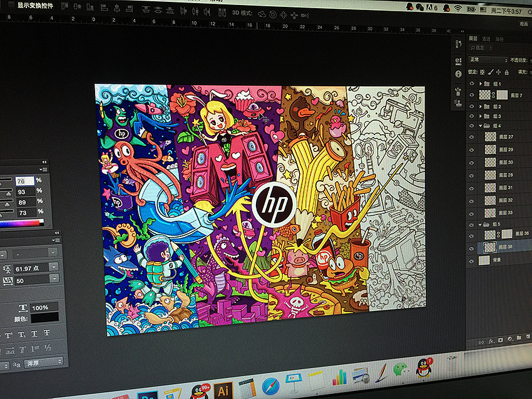532x399 pixels.
Task: Collapse the 组 4 layer group
Action: click(481, 126)
